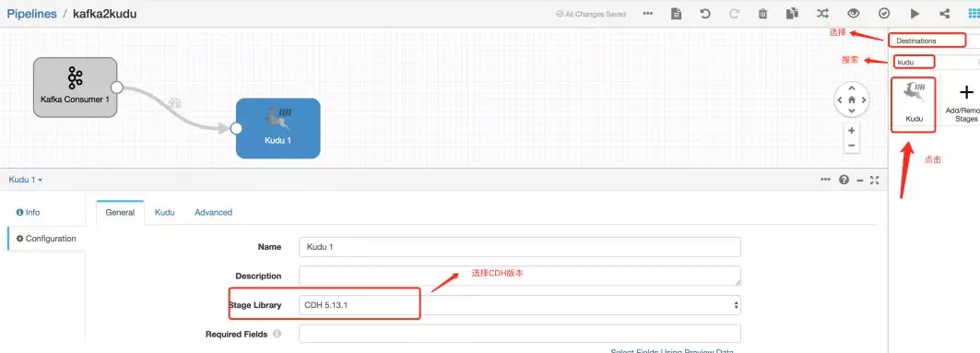This screenshot has width=980, height=353.
Task: Open the pipeline more options ellipsis
Action: [648, 13]
